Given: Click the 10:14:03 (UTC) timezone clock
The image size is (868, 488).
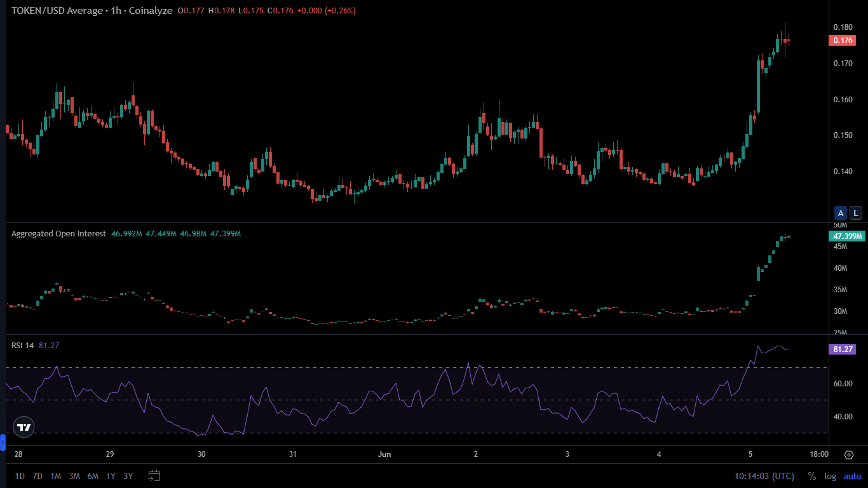Looking at the screenshot, I should coord(764,476).
